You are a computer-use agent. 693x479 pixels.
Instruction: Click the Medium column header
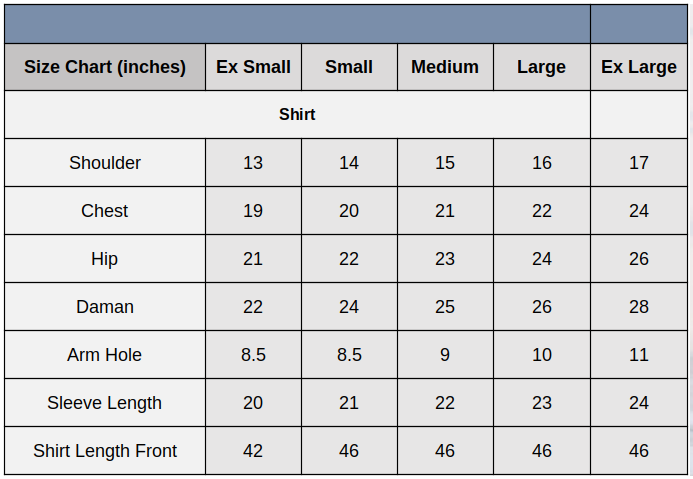pos(445,67)
